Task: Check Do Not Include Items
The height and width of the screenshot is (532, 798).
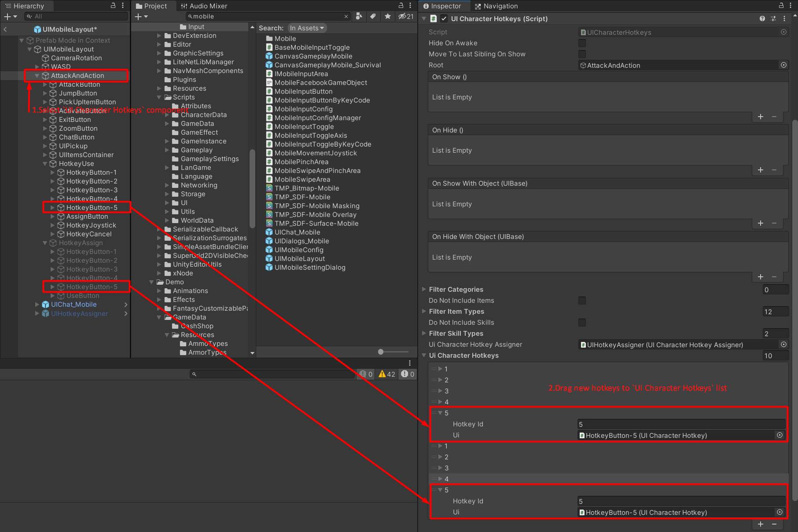Action: [x=582, y=300]
